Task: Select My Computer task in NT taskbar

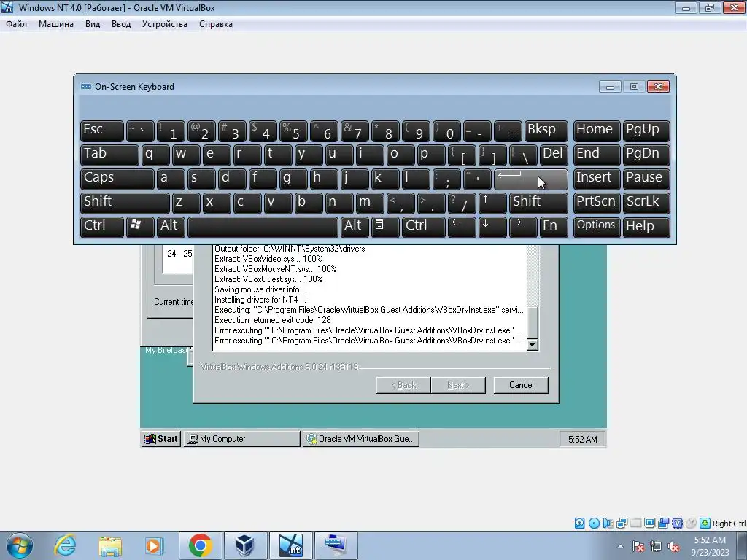Action: pyautogui.click(x=241, y=438)
